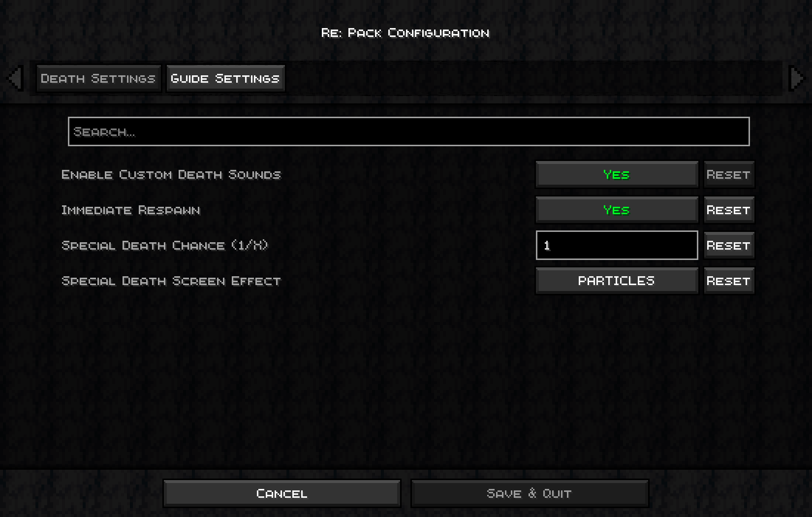
Task: Click the Special Death Screen Effect label
Action: click(171, 281)
